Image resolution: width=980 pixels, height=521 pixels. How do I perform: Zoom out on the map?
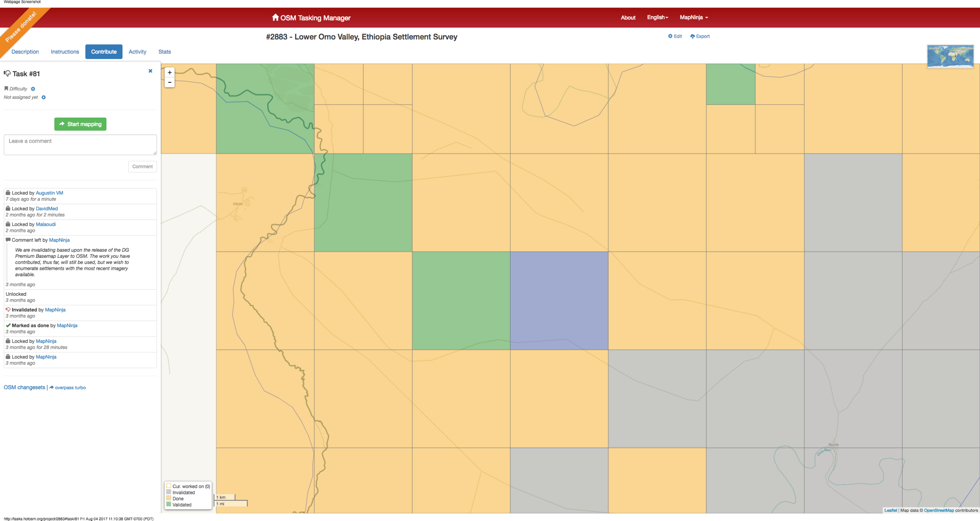click(x=169, y=82)
